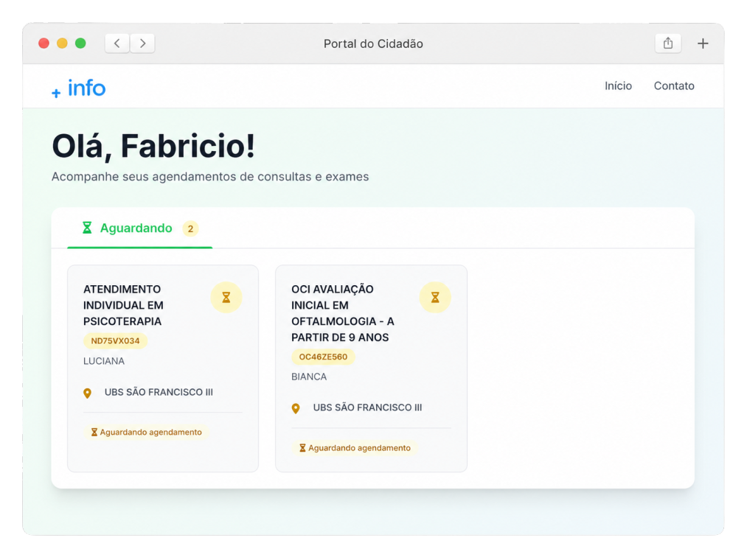Minimize the window with the yellow button
This screenshot has height=560, width=747.
pos(62,43)
